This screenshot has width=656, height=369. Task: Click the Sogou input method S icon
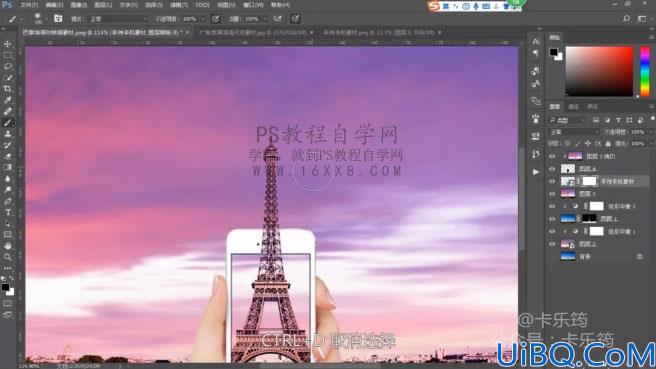click(x=433, y=6)
